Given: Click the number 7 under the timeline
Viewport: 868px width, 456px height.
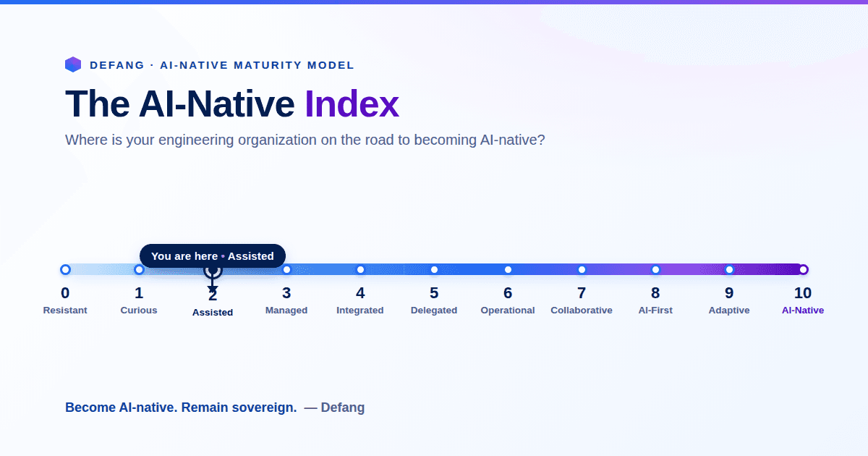Looking at the screenshot, I should [x=582, y=293].
